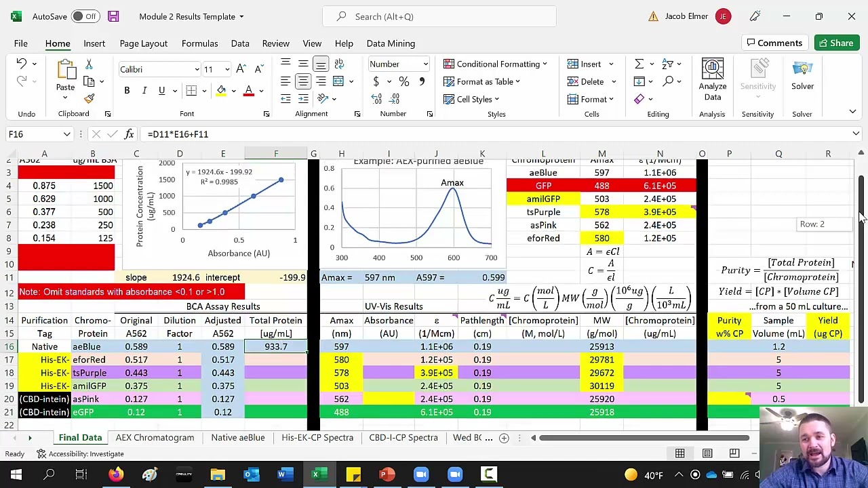868x488 pixels.
Task: Open the Borders dropdown arrow
Action: click(205, 91)
